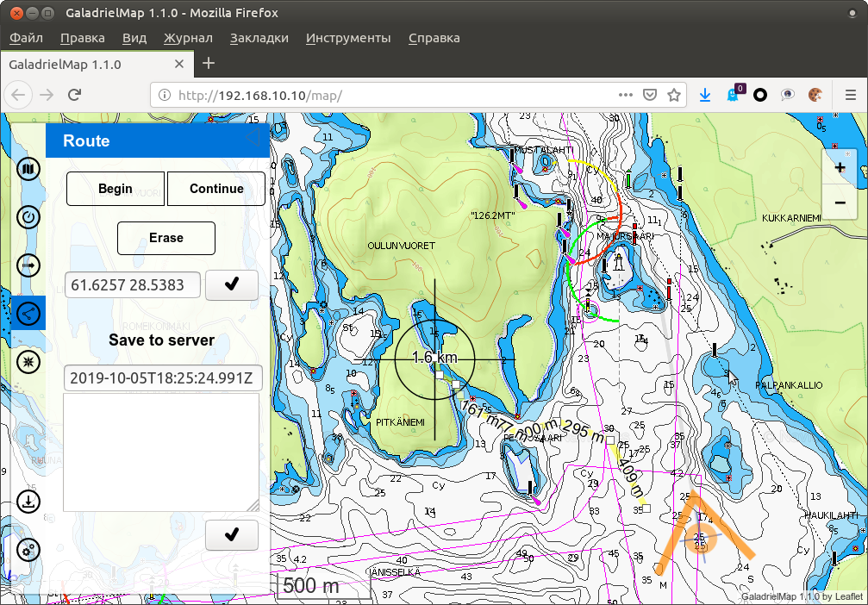Zoom in on the map
This screenshot has height=605, width=868.
point(840,168)
